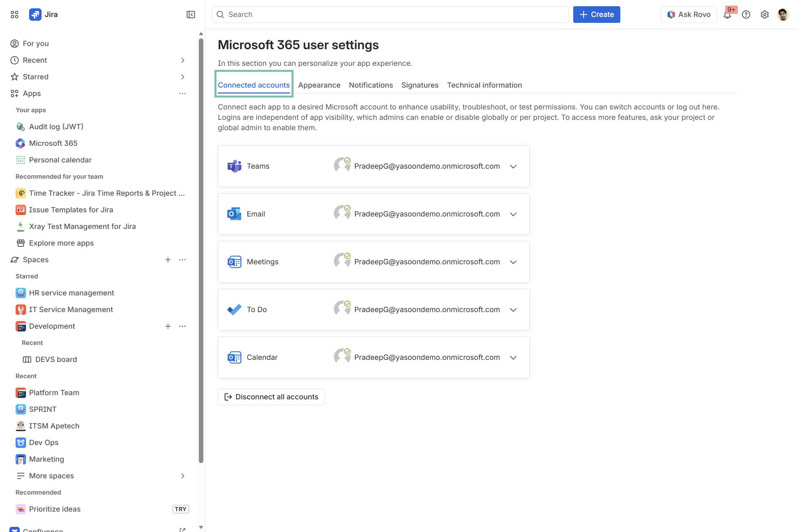Open the Technical information tab
798x532 pixels.
(x=485, y=85)
